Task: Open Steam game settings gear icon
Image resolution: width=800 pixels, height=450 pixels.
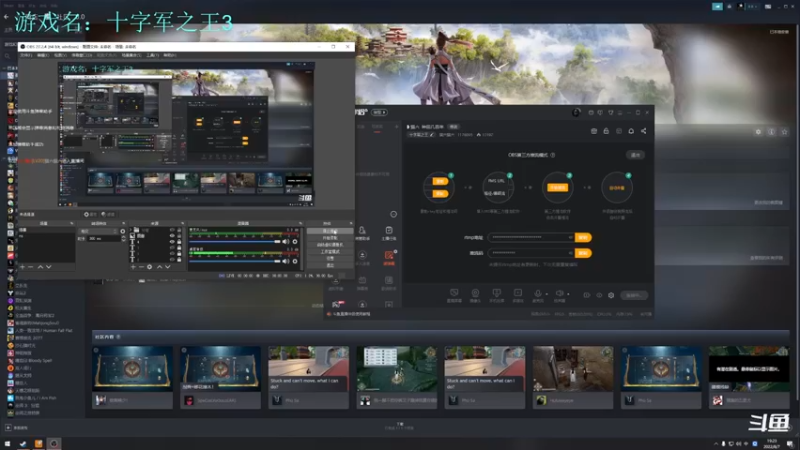Action: tap(758, 132)
